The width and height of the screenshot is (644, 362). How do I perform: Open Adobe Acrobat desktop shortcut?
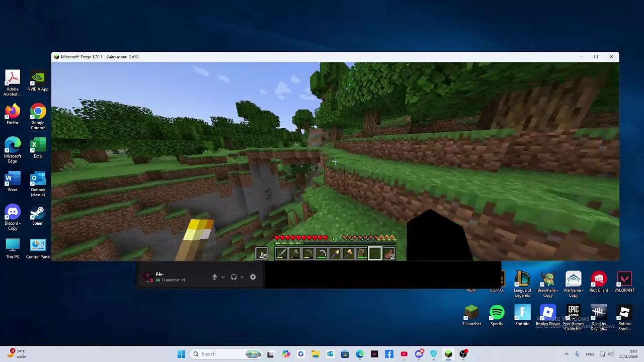point(13,83)
